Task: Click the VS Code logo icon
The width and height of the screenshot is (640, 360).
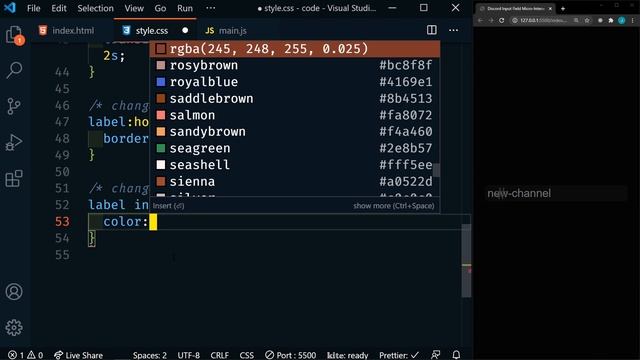Action: coord(9,8)
